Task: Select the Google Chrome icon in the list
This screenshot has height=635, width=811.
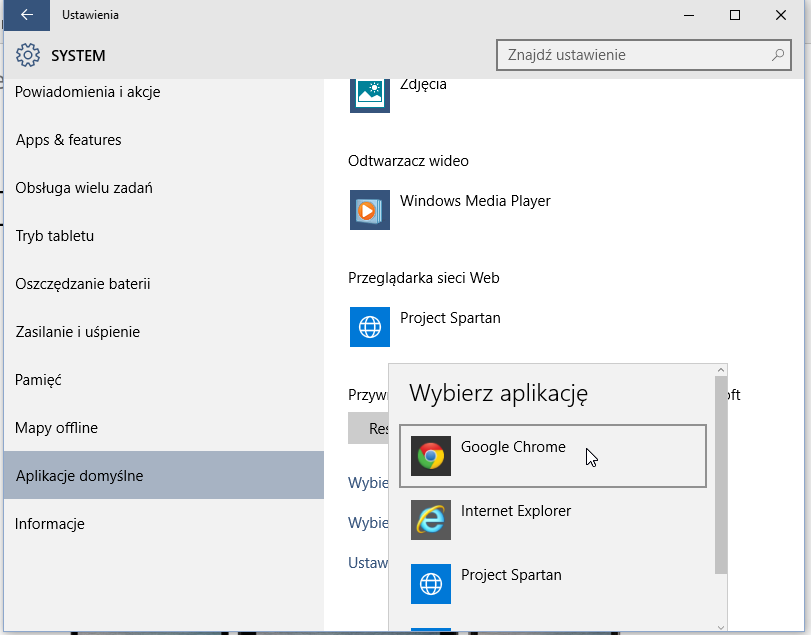Action: click(x=431, y=456)
